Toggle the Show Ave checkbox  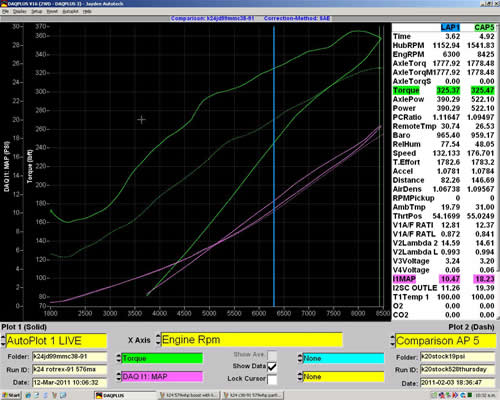[272, 355]
